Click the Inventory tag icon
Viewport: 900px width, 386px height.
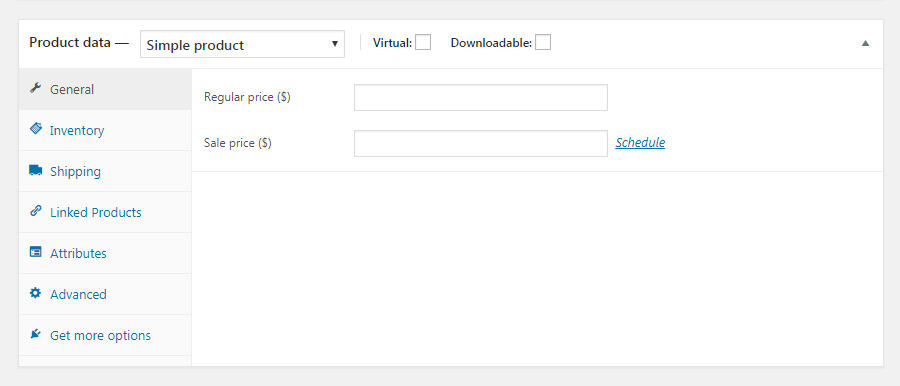[36, 129]
